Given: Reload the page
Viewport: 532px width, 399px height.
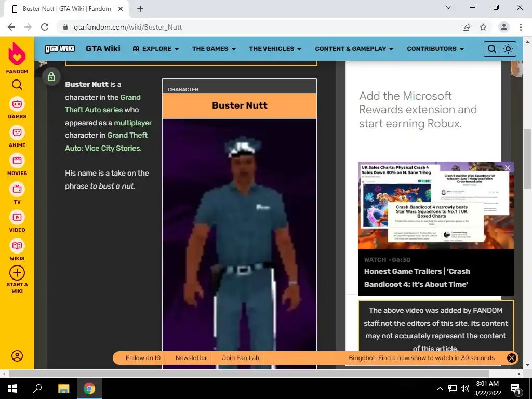Looking at the screenshot, I should coord(45,27).
